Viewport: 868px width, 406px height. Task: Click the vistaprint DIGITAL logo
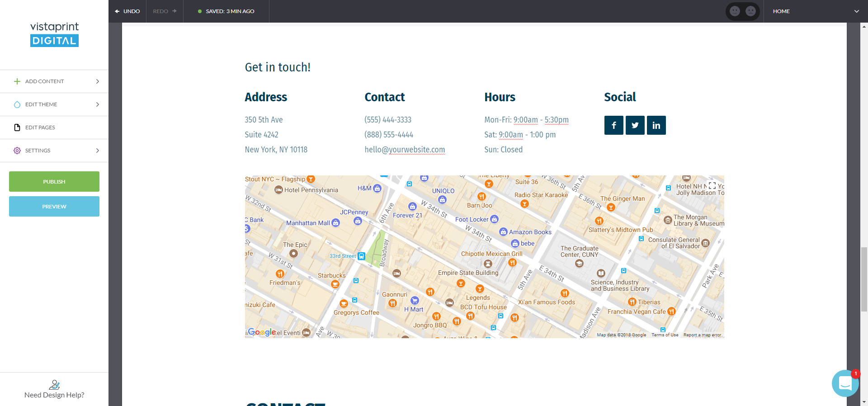[x=54, y=34]
